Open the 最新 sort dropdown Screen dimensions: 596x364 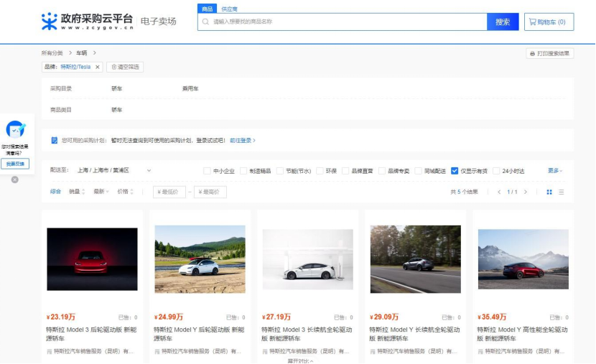tap(101, 192)
